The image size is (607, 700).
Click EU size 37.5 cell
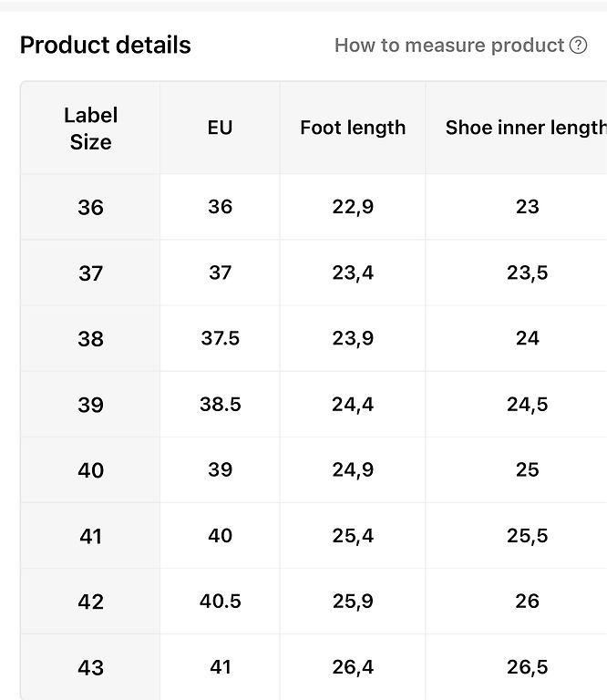[x=220, y=338]
